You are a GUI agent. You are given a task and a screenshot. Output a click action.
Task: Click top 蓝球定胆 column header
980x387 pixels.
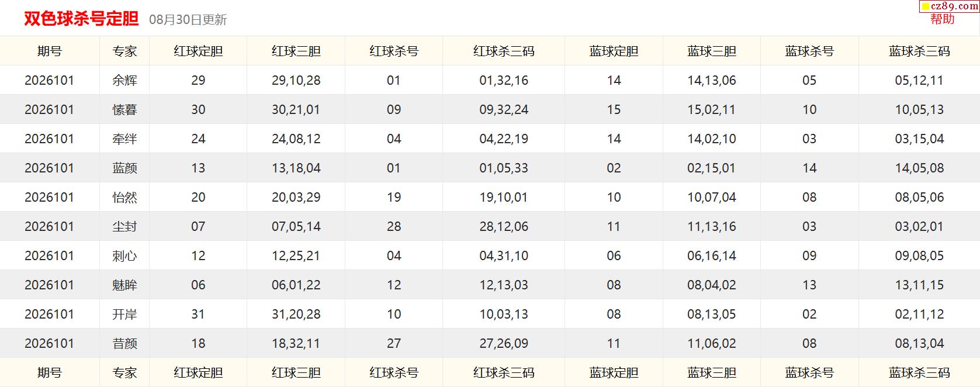click(x=614, y=51)
